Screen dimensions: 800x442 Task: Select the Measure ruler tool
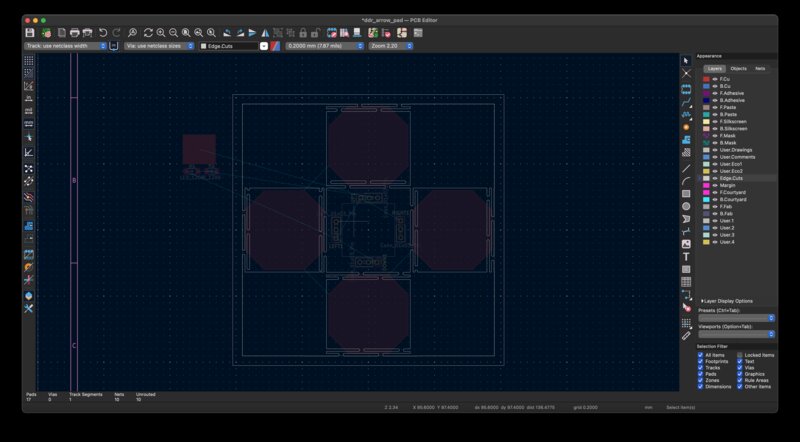pos(686,335)
